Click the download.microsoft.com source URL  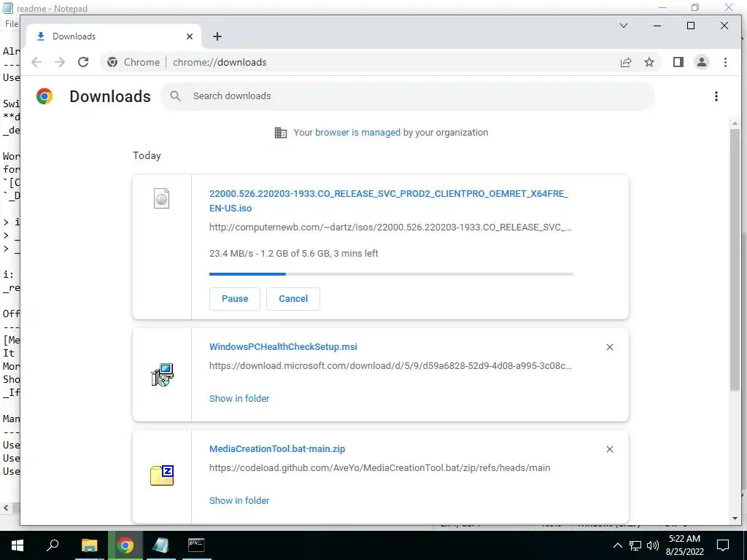[x=390, y=366]
